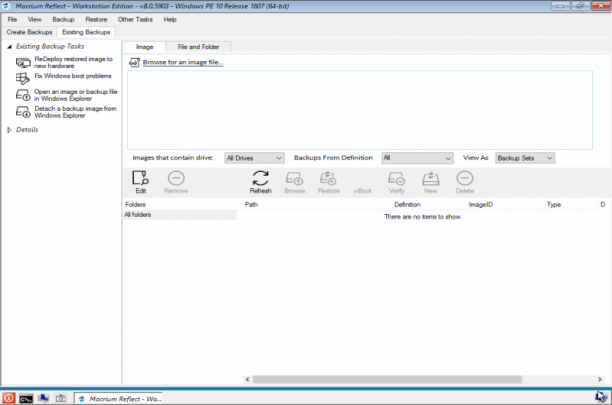Click the camera screenshot taskbar icon
The height and width of the screenshot is (405, 612).
click(60, 398)
